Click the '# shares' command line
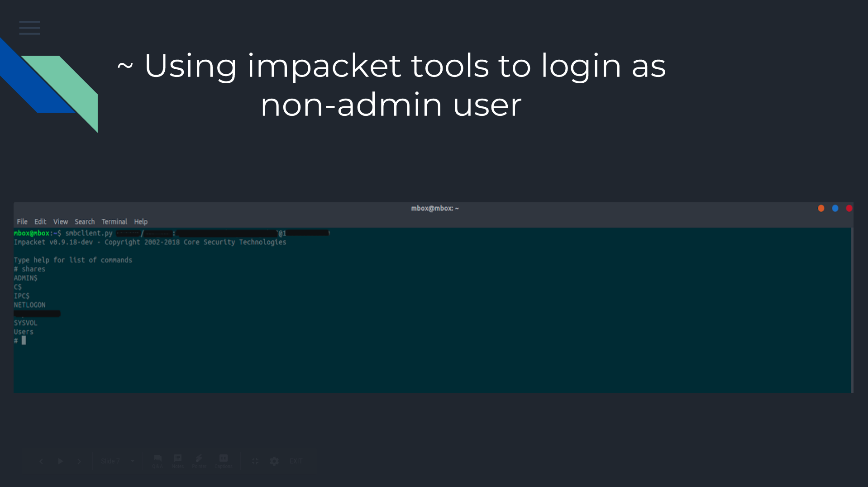868x487 pixels. (x=29, y=269)
